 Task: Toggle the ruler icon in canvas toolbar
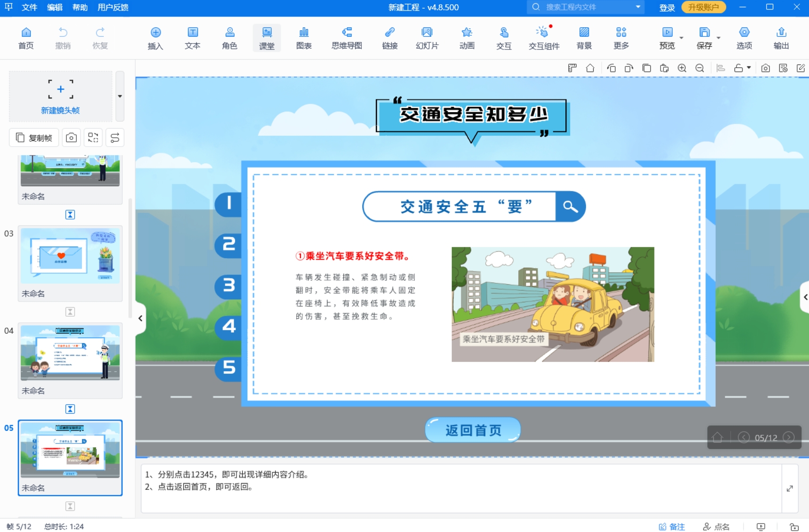(572, 68)
